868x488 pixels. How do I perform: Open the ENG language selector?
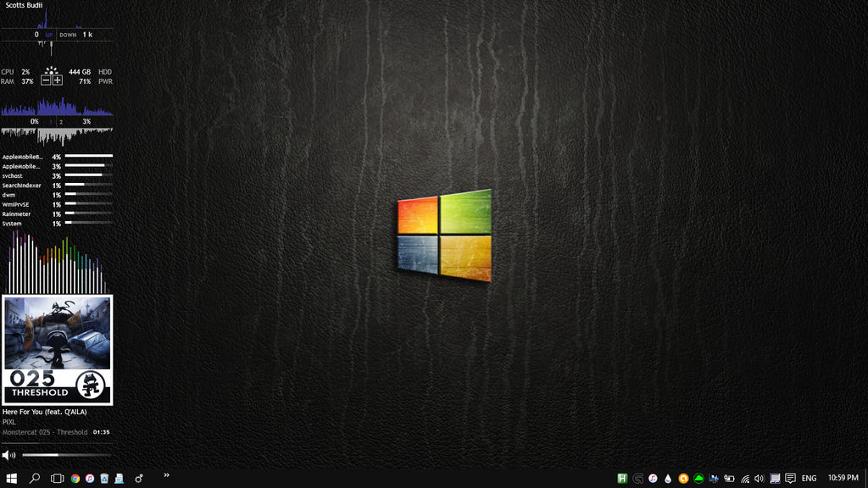(809, 479)
